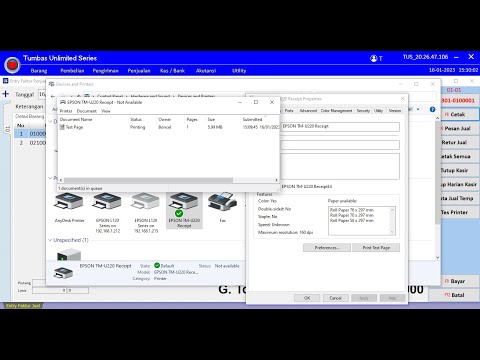The width and height of the screenshot is (480, 360).
Task: Click the Bayar button
Action: (454, 281)
